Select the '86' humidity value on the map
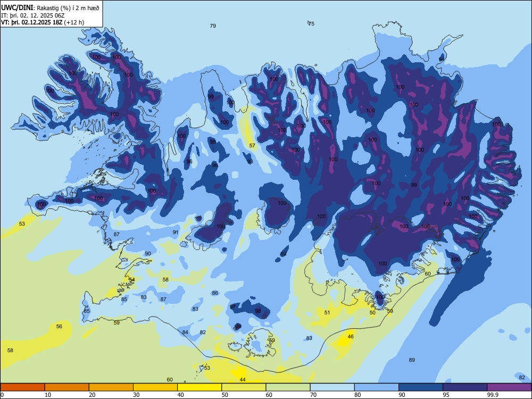532x399 pixels. coord(215,293)
